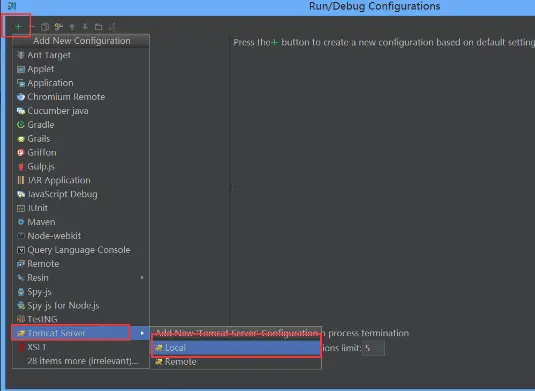Click the Gulp.js icon in list

point(20,166)
